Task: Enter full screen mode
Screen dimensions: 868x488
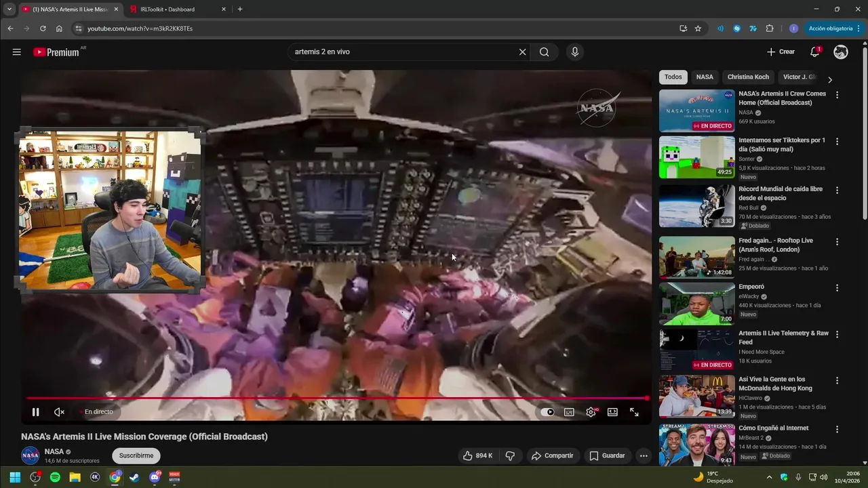Action: [x=634, y=412]
